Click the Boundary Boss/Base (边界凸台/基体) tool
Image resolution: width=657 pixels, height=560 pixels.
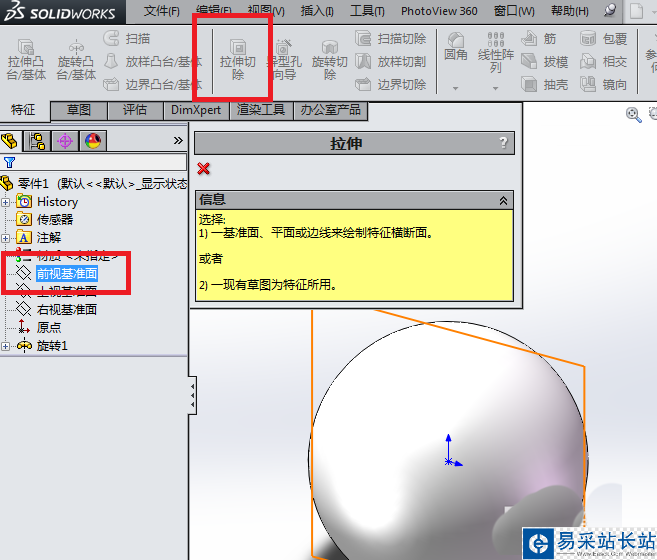153,84
